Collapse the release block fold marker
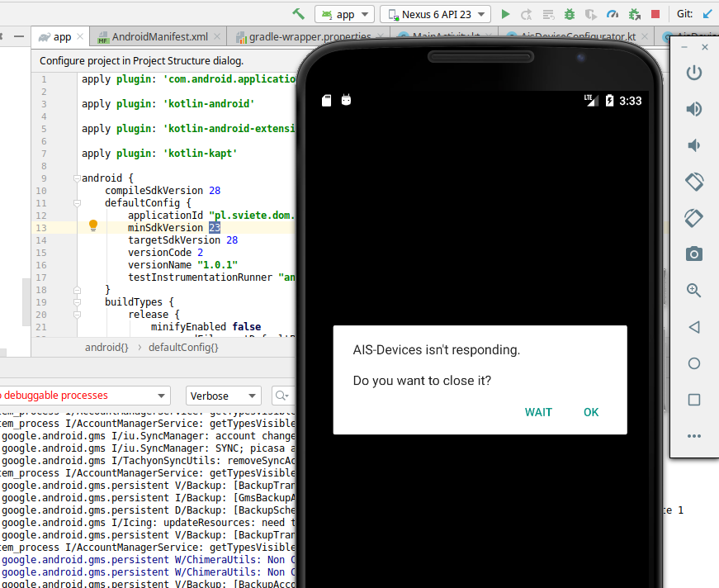This screenshot has width=719, height=588. [77, 315]
